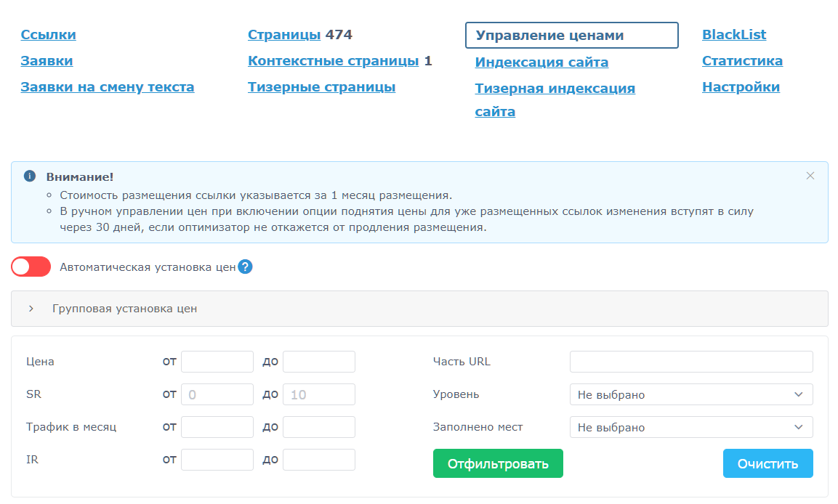Click the Цена 'от' field
838x504 pixels.
(217, 362)
